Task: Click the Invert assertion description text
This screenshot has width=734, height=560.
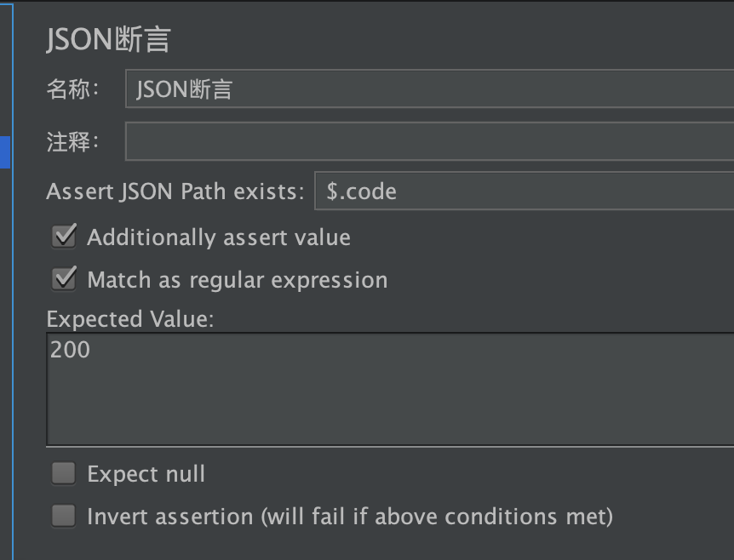Action: pyautogui.click(x=350, y=517)
